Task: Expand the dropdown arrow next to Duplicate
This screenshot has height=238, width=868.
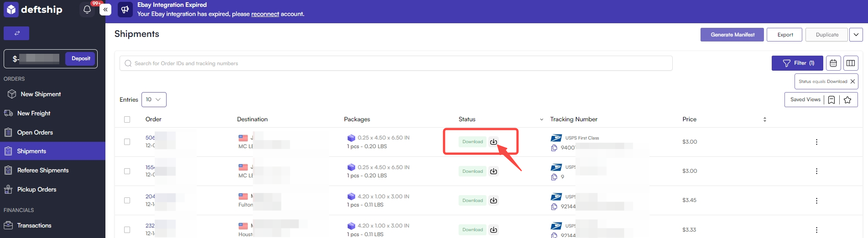Action: 856,35
